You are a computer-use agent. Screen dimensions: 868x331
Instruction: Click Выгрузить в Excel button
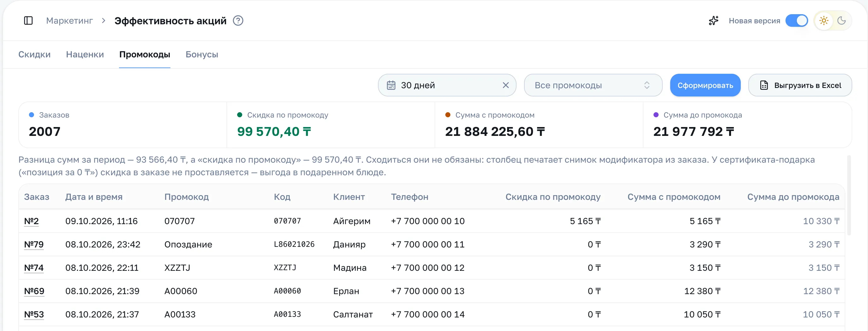point(800,85)
